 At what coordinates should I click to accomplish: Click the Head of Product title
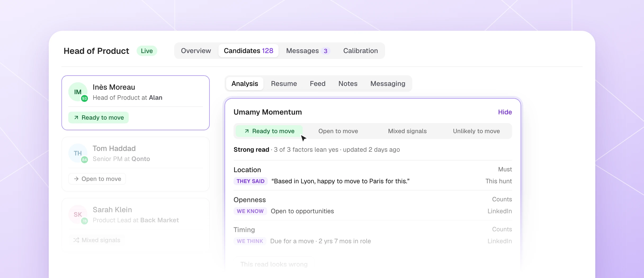96,51
